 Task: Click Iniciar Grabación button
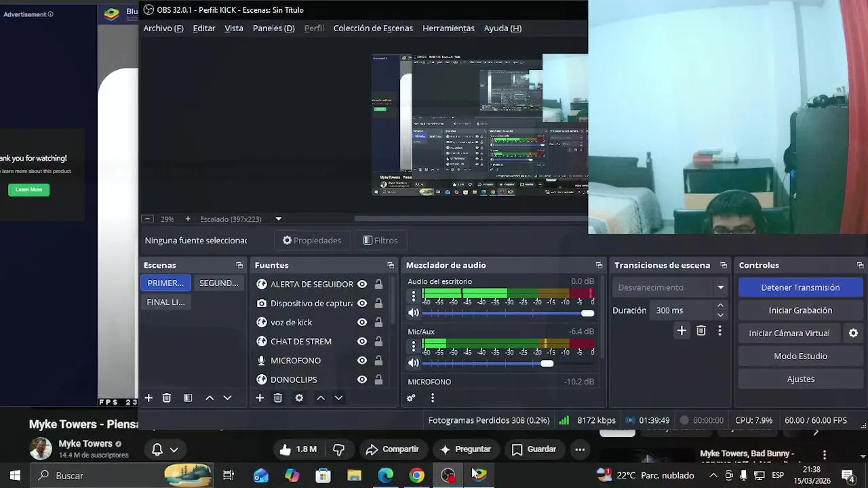pyautogui.click(x=800, y=310)
